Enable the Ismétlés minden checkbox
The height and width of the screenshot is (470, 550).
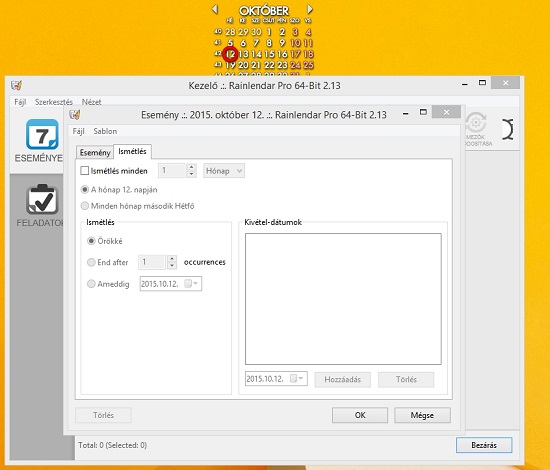coord(85,171)
